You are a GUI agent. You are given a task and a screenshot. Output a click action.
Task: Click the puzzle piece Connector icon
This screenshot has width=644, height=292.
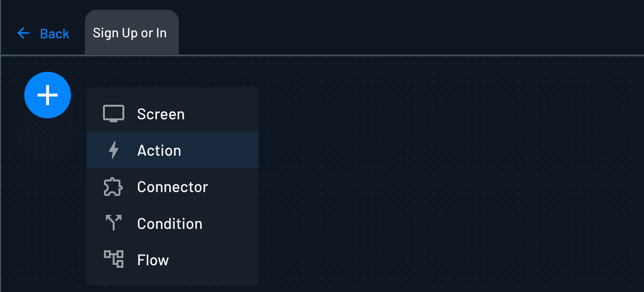point(114,187)
